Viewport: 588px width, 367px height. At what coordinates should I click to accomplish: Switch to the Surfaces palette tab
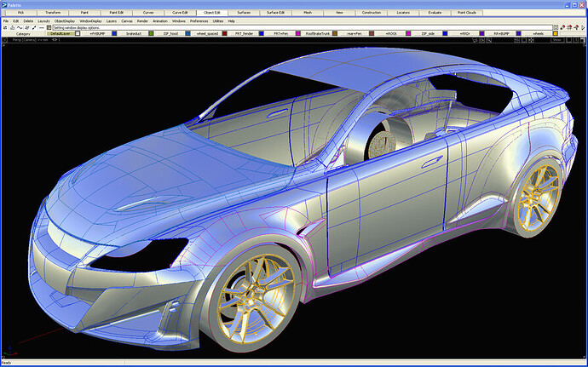pos(244,13)
